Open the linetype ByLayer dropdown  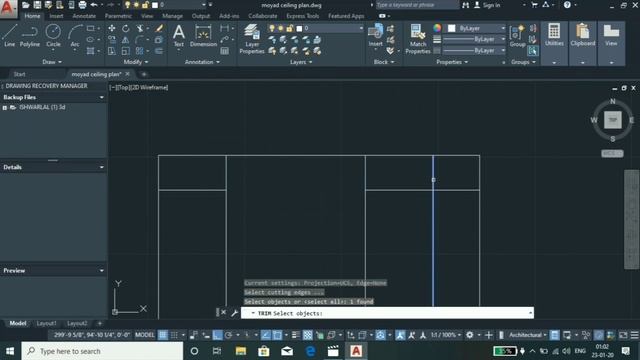475,50
